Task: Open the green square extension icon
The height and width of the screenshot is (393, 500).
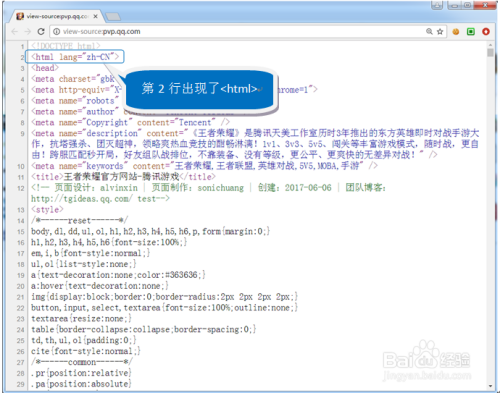Action: pyautogui.click(x=471, y=32)
